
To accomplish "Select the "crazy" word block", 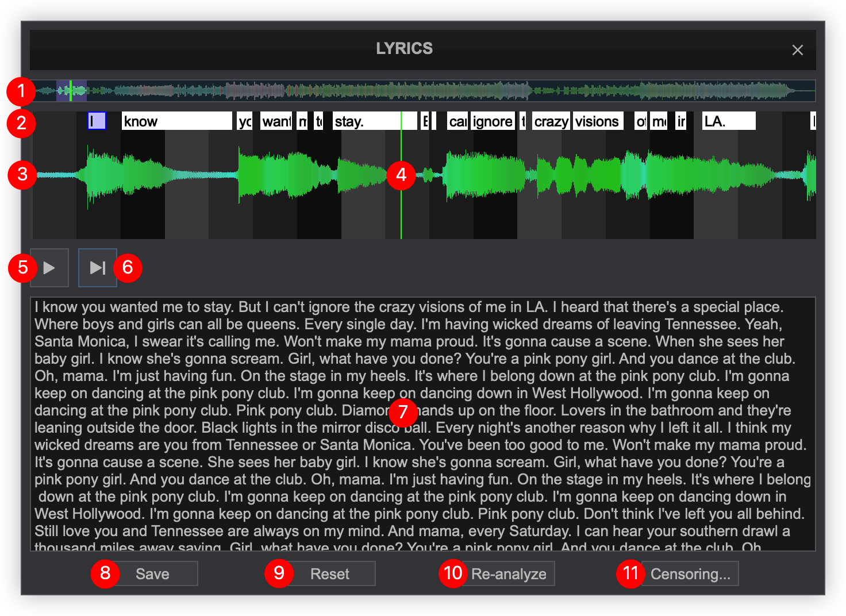I will (x=551, y=121).
